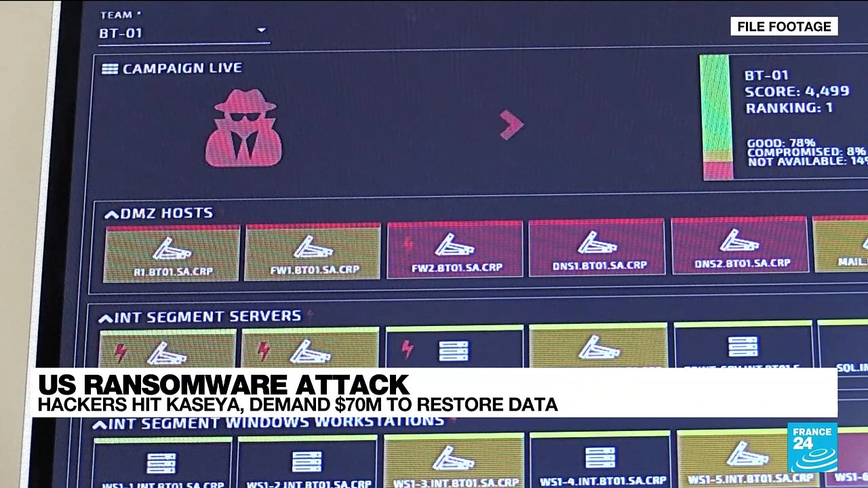Collapse INT SEGMENT WINDOWS WORKSTATIONS section
868x488 pixels.
pyautogui.click(x=100, y=425)
